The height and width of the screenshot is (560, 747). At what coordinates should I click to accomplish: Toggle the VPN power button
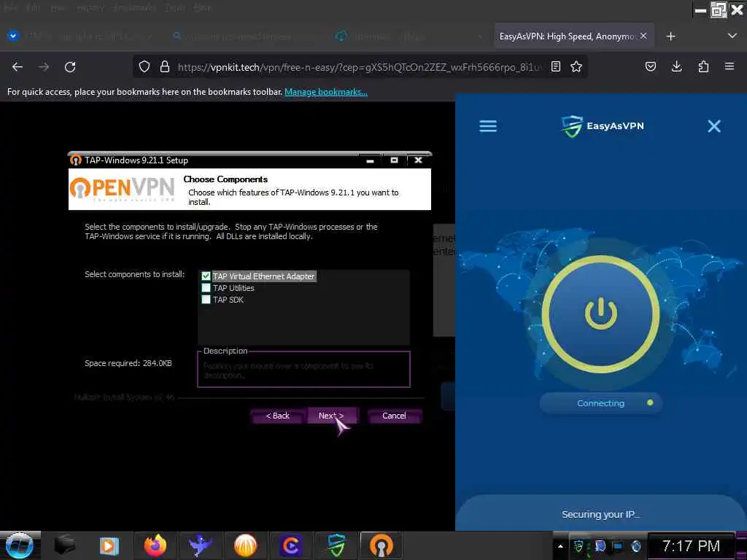pos(601,314)
